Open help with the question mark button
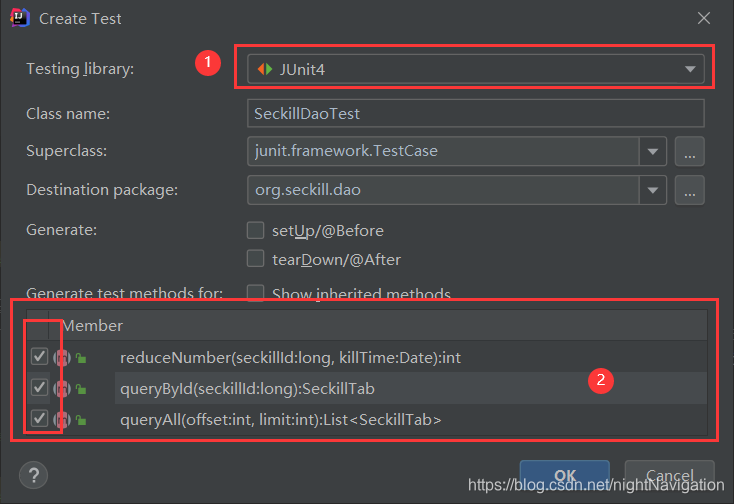734x504 pixels. pos(33,475)
